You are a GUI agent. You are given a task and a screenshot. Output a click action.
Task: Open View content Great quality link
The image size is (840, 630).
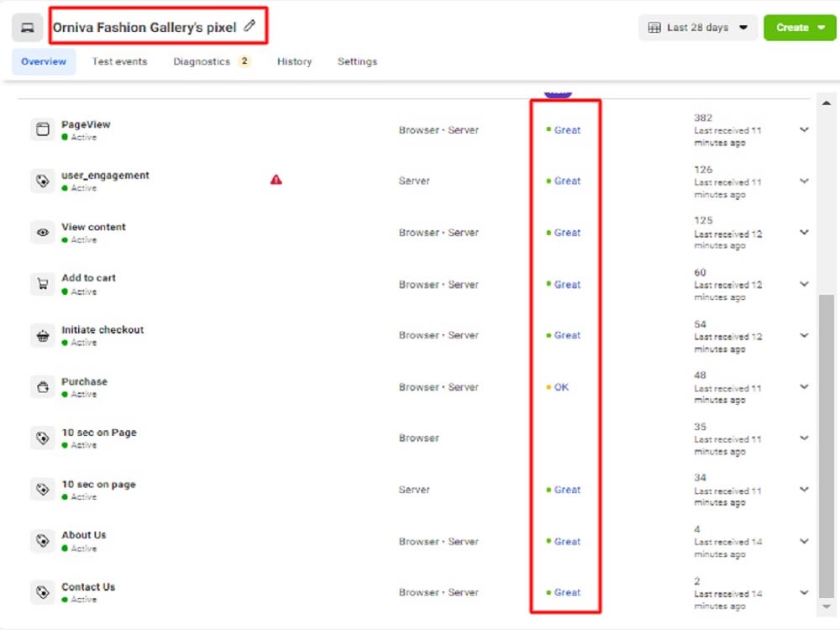click(x=567, y=233)
